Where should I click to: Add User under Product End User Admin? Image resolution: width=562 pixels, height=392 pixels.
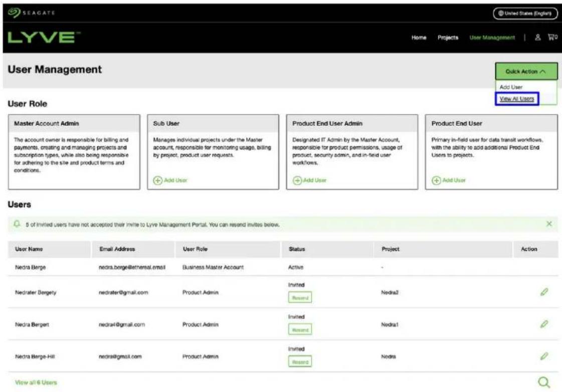[x=310, y=180]
